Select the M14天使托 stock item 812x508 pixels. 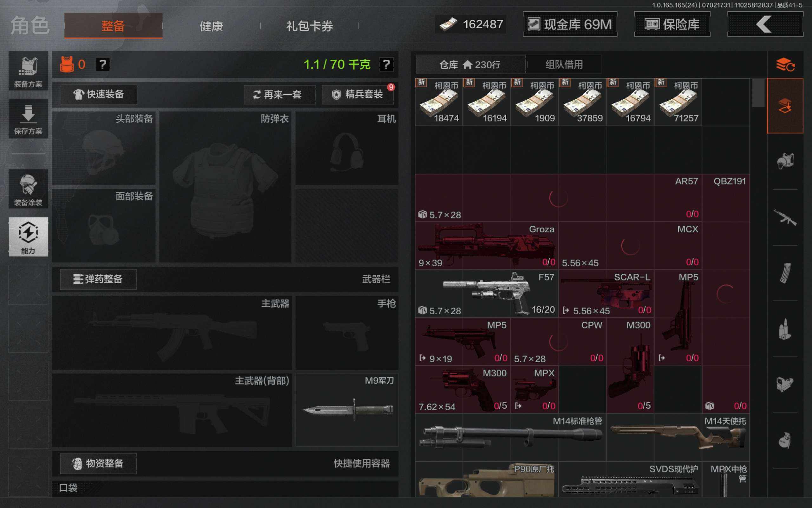pyautogui.click(x=678, y=438)
